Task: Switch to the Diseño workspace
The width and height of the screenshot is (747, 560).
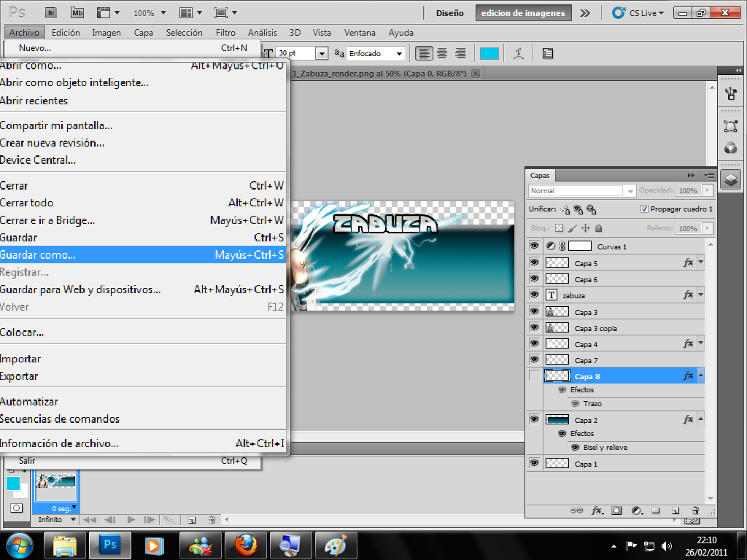Action: point(449,13)
